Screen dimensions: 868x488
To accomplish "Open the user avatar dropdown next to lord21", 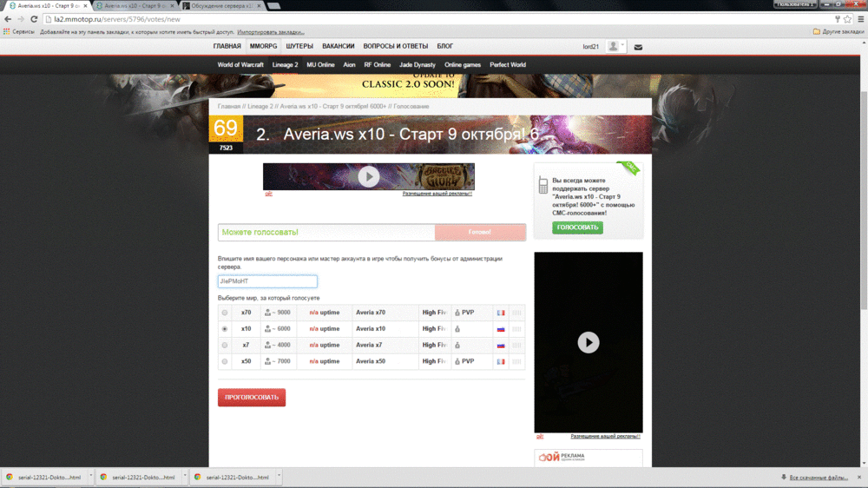I will click(616, 47).
